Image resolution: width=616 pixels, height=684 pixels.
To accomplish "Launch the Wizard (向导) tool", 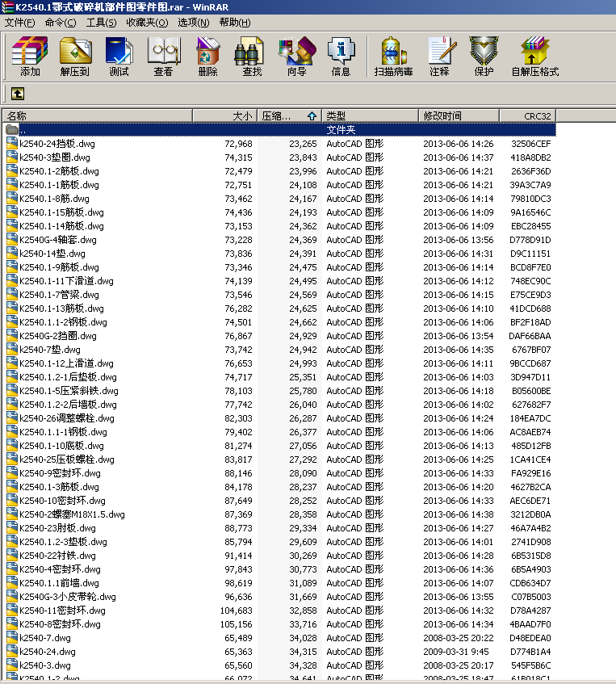I will tap(296, 56).
